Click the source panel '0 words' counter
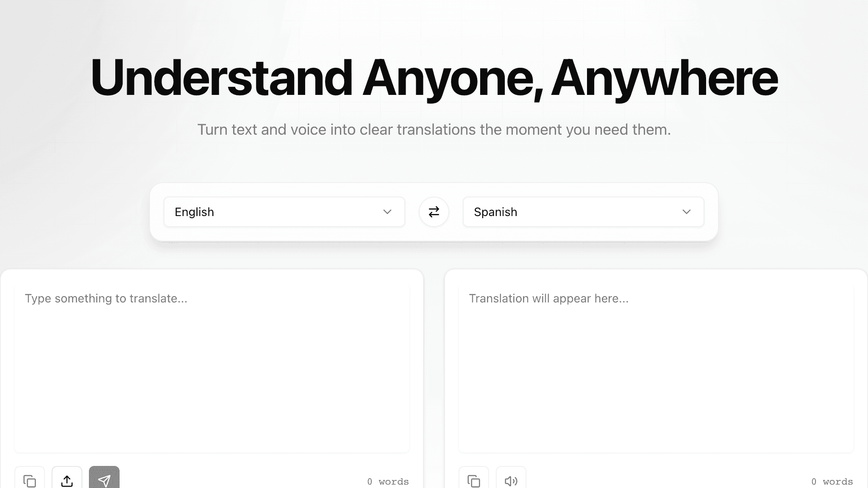Screen dimensions: 868x488 [x=388, y=482]
